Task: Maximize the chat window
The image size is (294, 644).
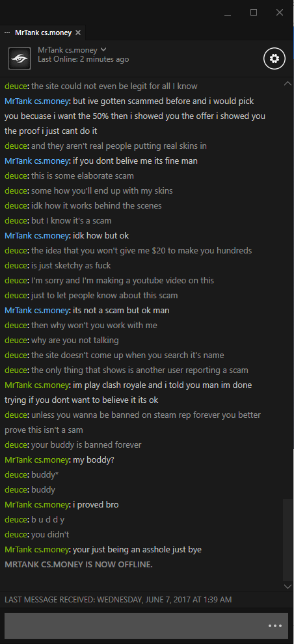Action: [254, 13]
